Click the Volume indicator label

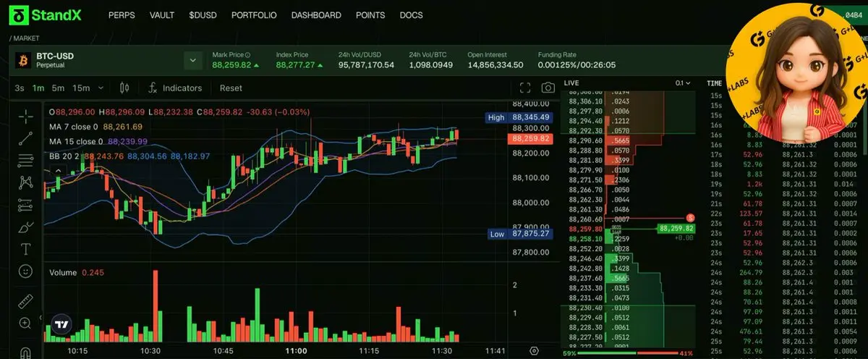tap(63, 272)
